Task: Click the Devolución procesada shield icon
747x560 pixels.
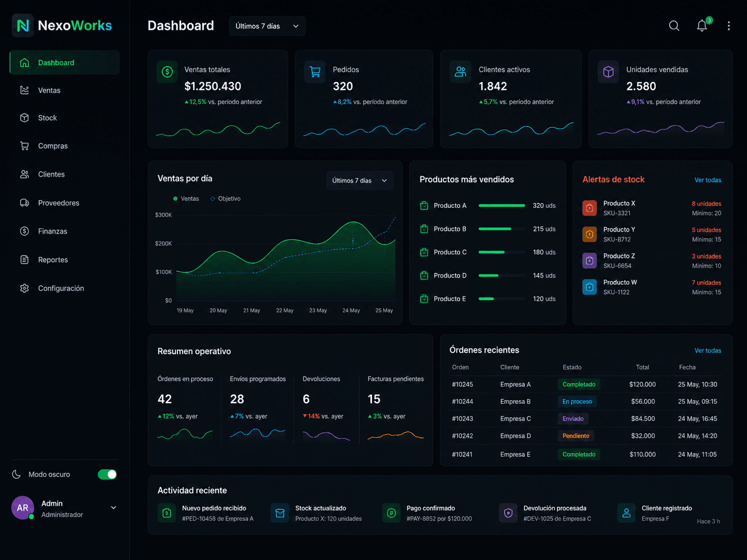Action: coord(508,513)
